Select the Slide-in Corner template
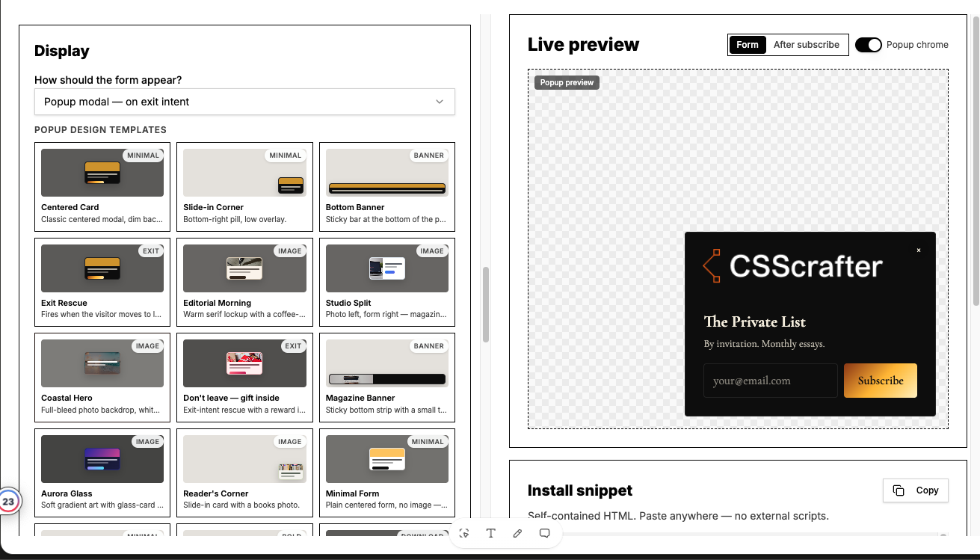This screenshot has height=560, width=980. [244, 187]
